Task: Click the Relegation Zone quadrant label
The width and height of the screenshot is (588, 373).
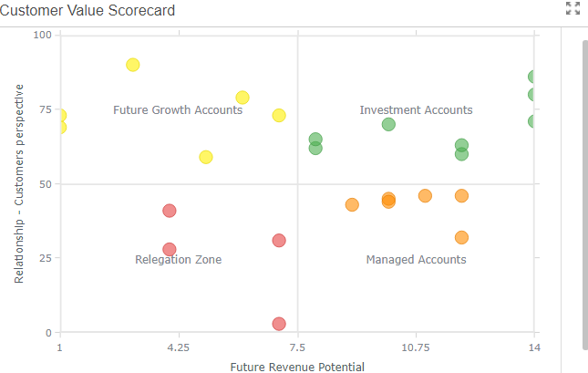Action: click(x=178, y=260)
